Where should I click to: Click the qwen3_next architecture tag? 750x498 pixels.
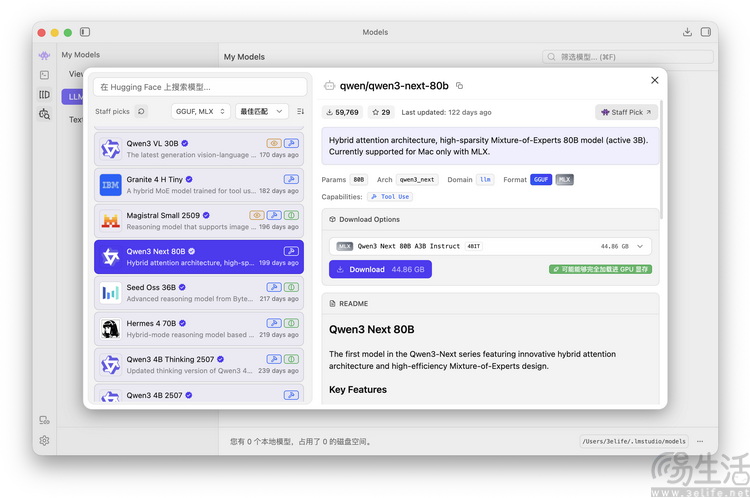417,179
